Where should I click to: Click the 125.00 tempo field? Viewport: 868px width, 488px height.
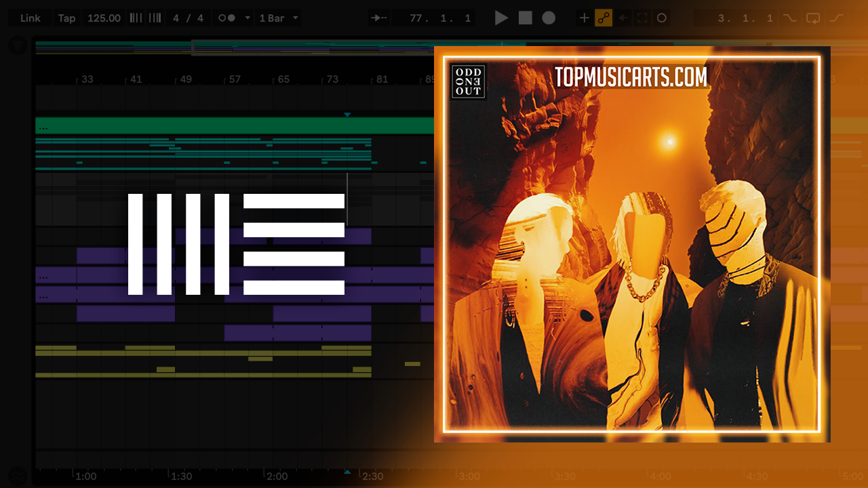click(104, 18)
